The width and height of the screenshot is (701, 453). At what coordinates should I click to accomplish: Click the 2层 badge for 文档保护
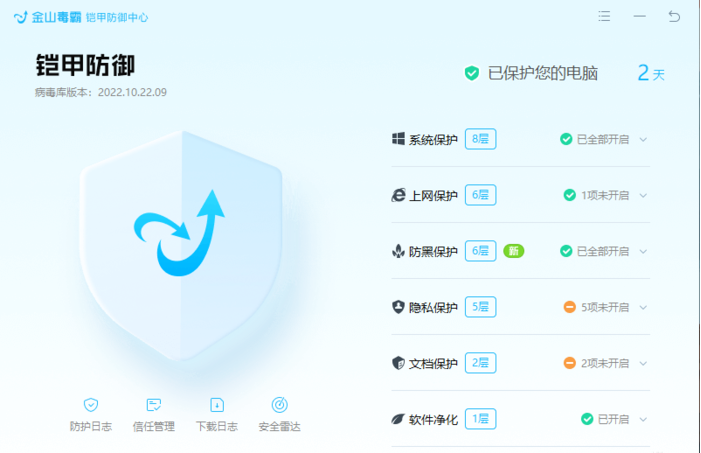(481, 363)
